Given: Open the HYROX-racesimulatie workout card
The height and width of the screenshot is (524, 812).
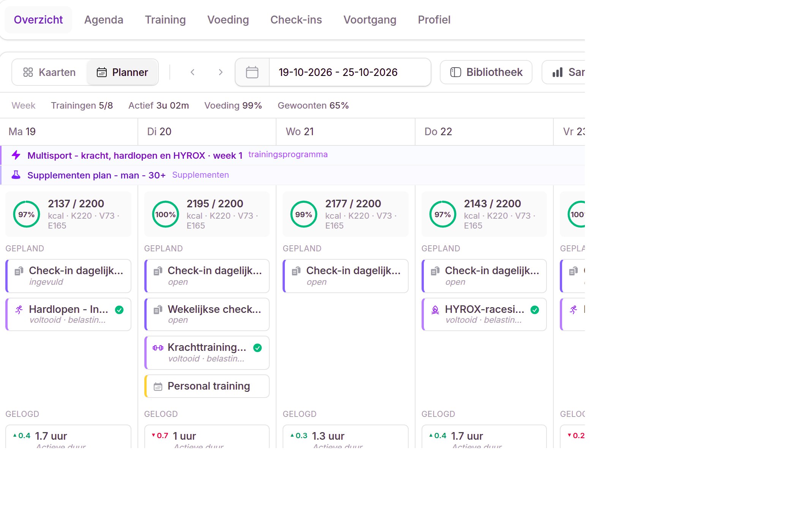Looking at the screenshot, I should [x=484, y=314].
